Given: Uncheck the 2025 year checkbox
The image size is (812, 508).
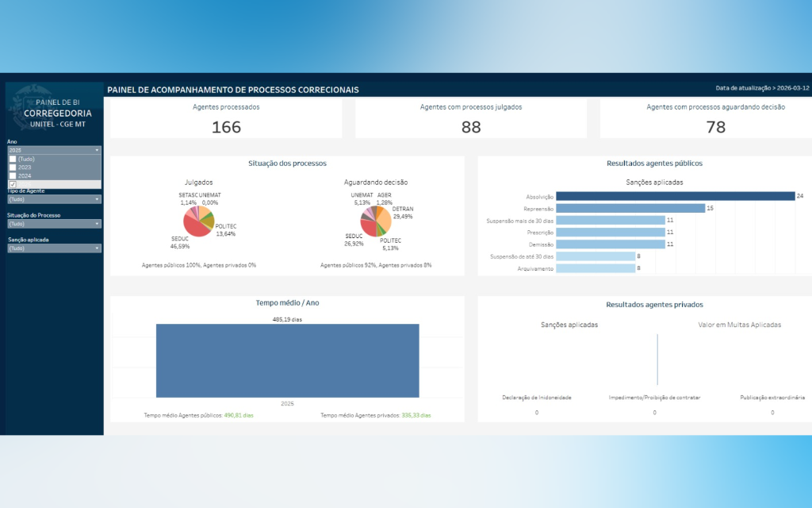Looking at the screenshot, I should pos(13,184).
